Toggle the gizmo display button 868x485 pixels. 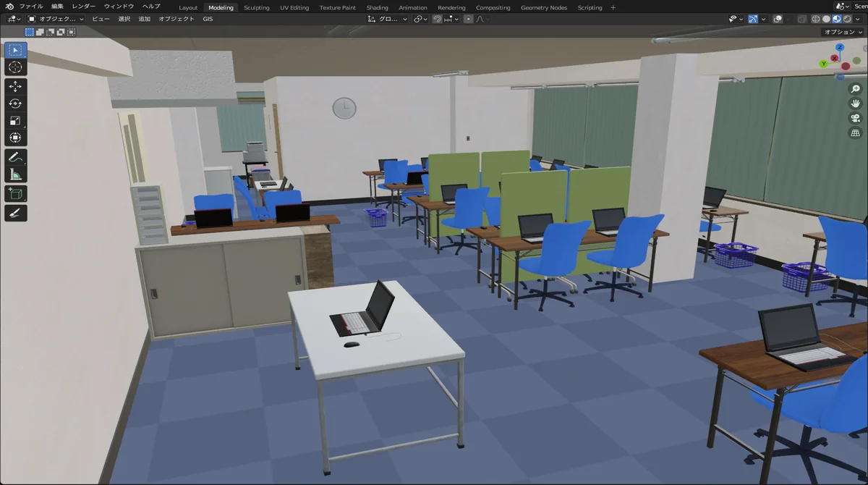point(753,19)
